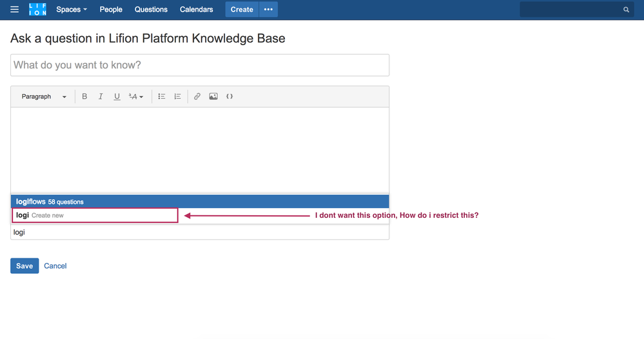Open more text formatting dropdown
The width and height of the screenshot is (644, 339).
coord(136,97)
